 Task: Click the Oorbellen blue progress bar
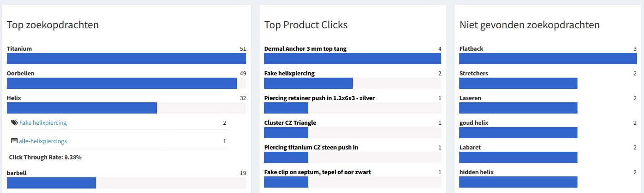121,83
